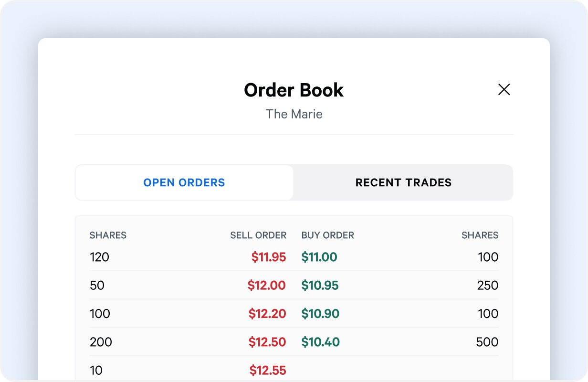This screenshot has width=588, height=382.
Task: Sort by the SHARES column header
Action: point(108,235)
